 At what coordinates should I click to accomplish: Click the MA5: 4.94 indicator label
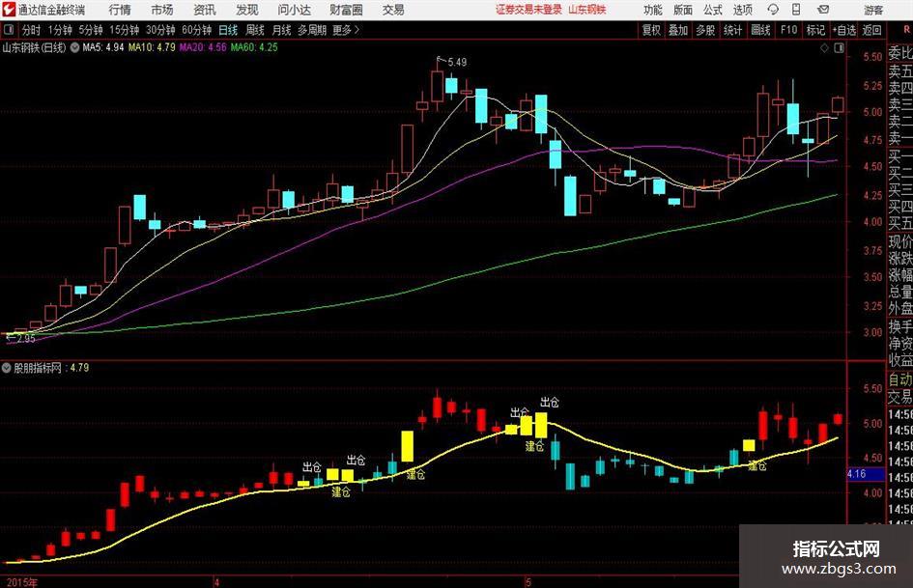(x=103, y=47)
